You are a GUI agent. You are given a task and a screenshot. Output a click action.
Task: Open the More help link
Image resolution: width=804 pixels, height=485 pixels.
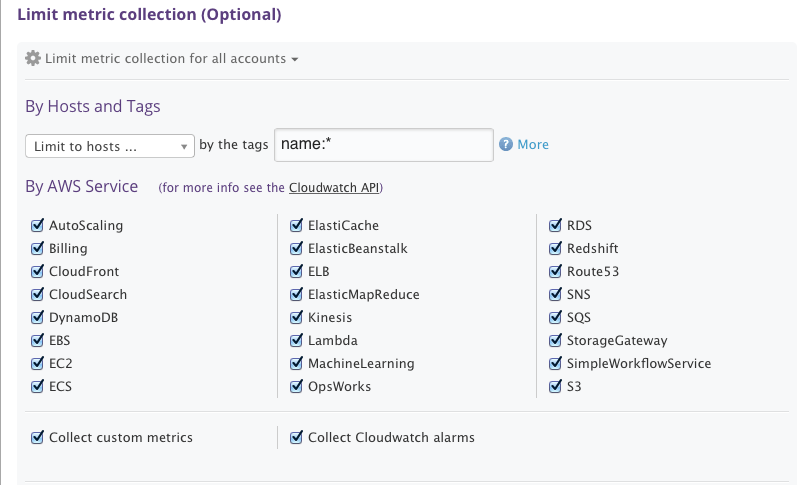533,144
